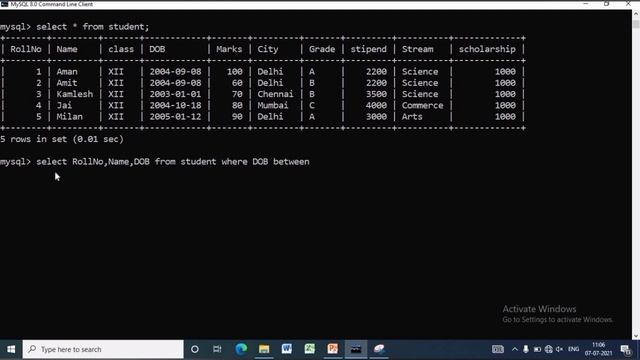This screenshot has height=360, width=640.
Task: Switch to Microsoft Word on taskbar
Action: tap(287, 349)
